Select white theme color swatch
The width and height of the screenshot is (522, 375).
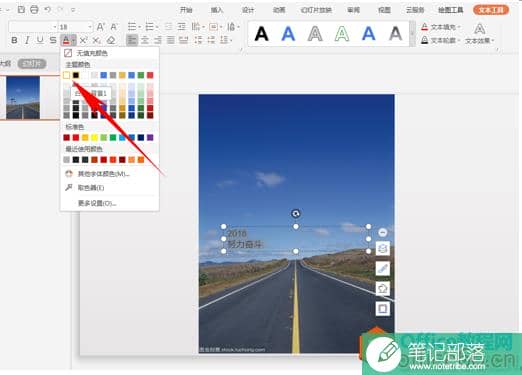[x=67, y=75]
